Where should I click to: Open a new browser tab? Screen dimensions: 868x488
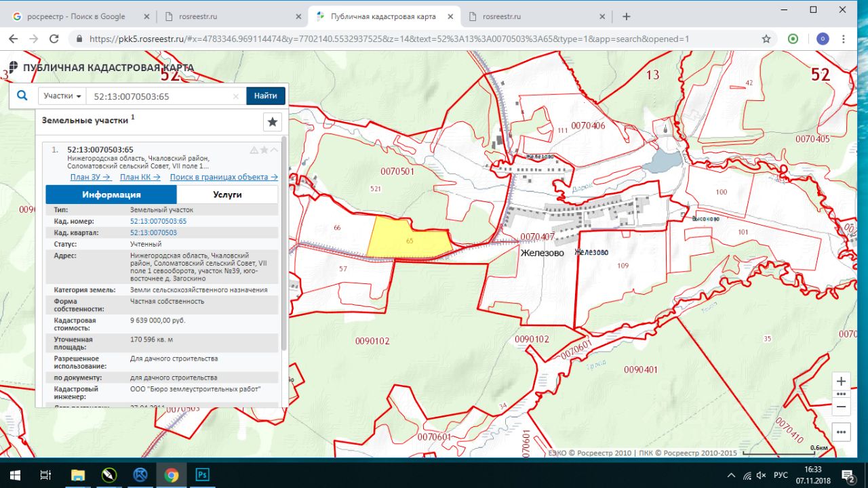point(627,16)
